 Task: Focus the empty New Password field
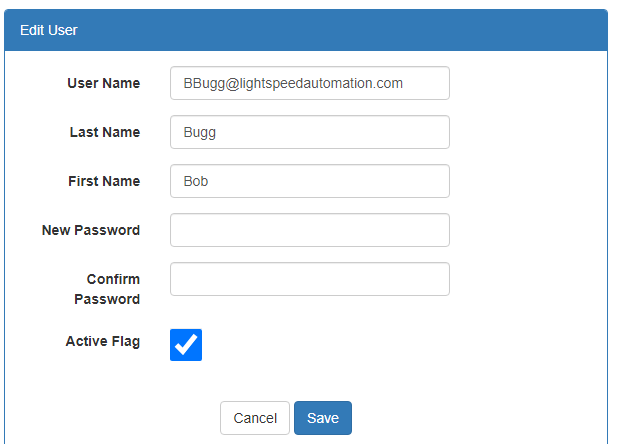(310, 230)
